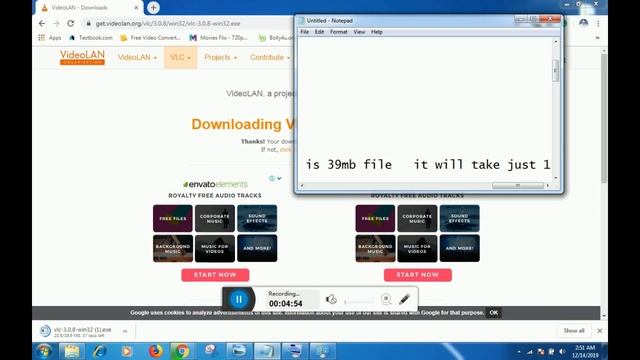Screen dimensions: 640x360
Task: Open the Notepad Help menu
Action: 377,32
